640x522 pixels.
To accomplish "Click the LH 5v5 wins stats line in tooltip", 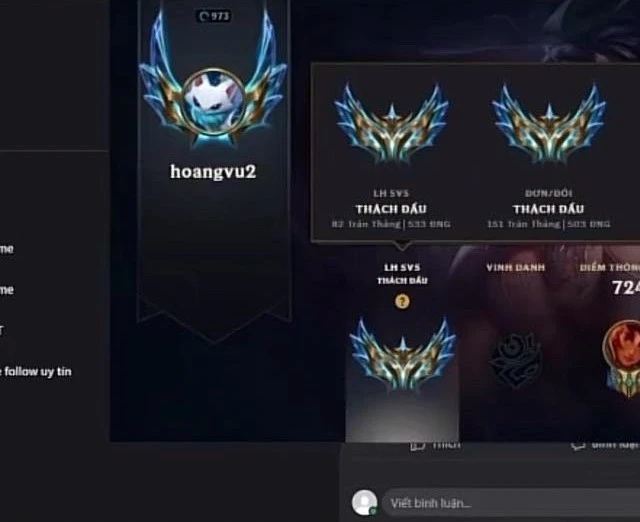I will (391, 224).
